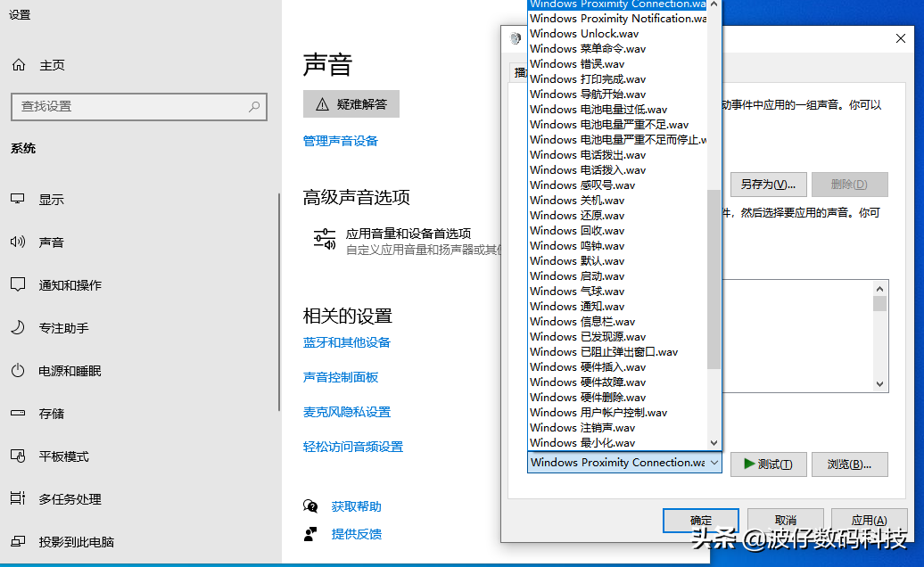Viewport: 924px width, 567px height.
Task: Click the moon icon for 专注助手
Action: 18,327
